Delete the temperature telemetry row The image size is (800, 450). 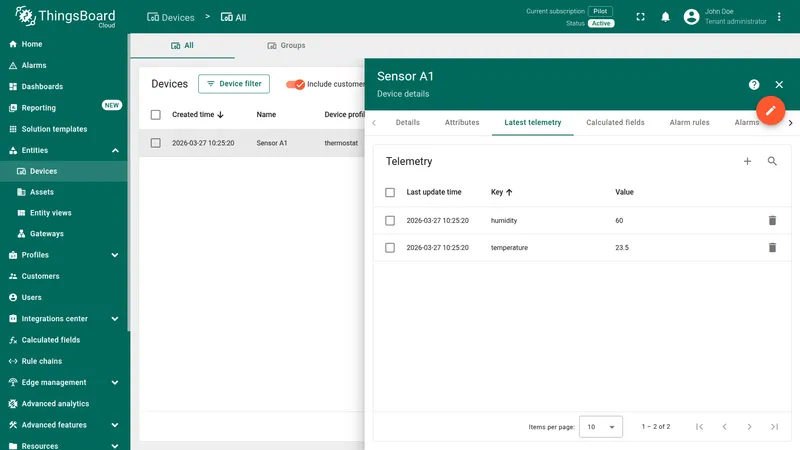772,247
